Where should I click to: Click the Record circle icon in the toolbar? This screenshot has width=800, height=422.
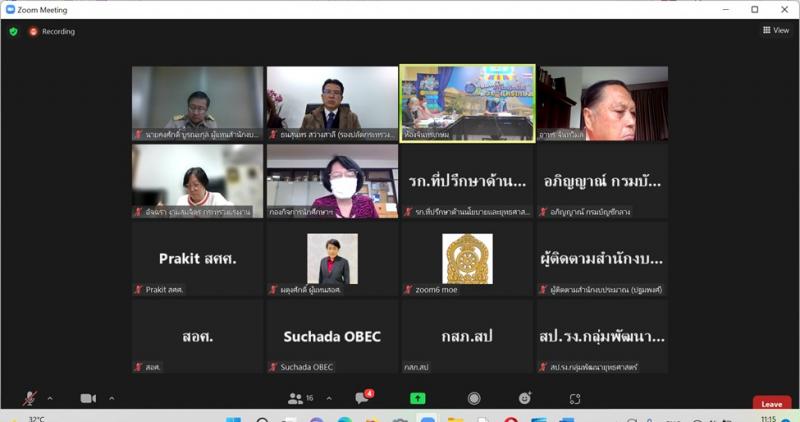click(x=474, y=399)
